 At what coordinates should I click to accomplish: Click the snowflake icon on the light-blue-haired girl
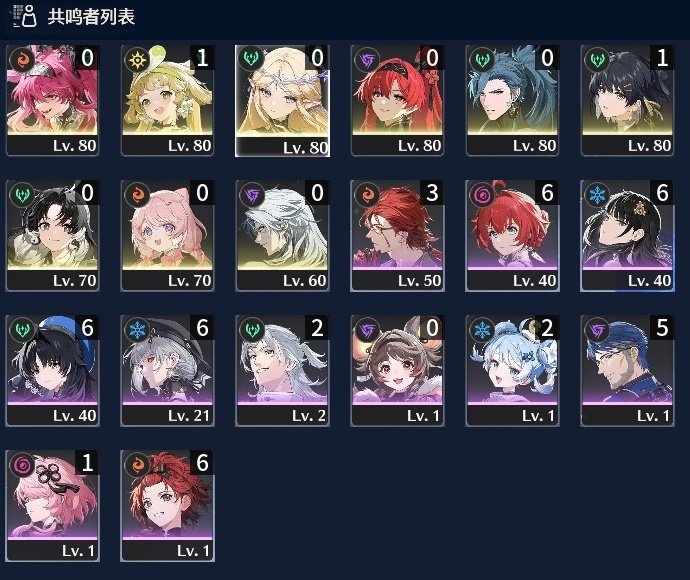482,329
